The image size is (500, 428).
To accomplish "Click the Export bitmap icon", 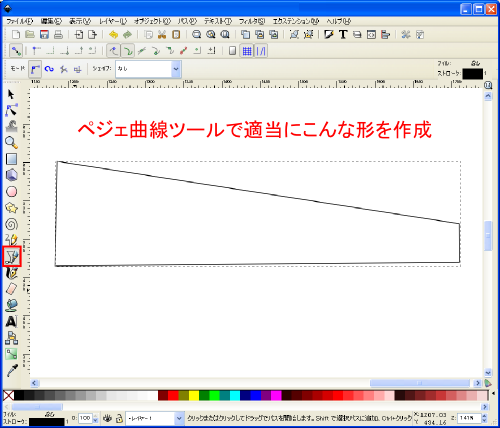I will click(92, 34).
